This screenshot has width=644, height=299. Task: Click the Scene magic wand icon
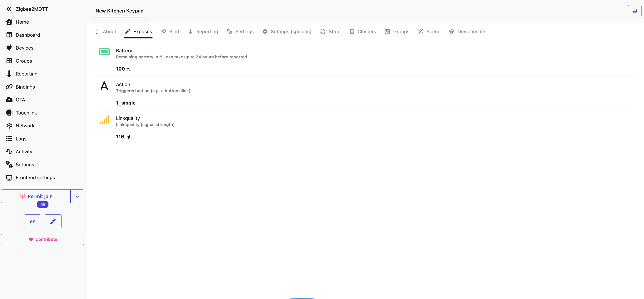(x=420, y=32)
